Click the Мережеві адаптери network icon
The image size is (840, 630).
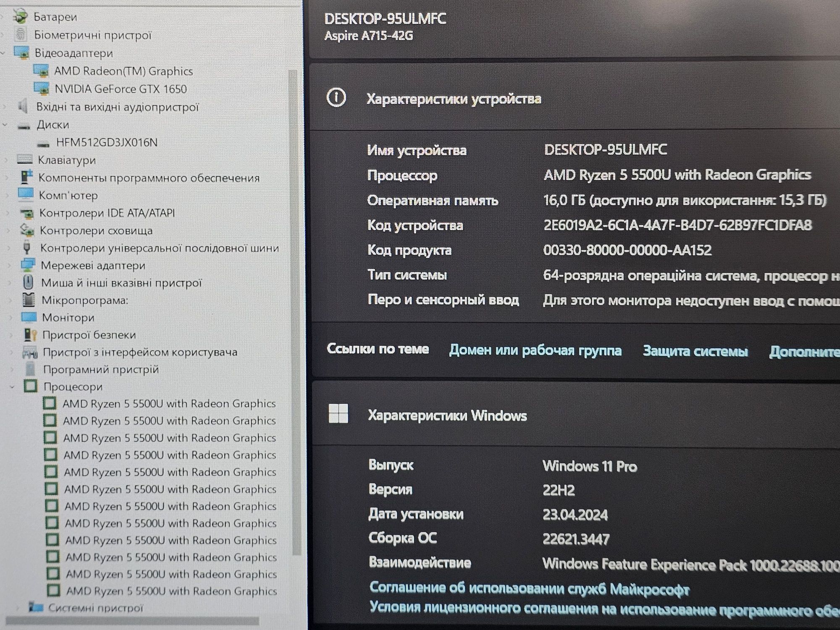[x=28, y=265]
